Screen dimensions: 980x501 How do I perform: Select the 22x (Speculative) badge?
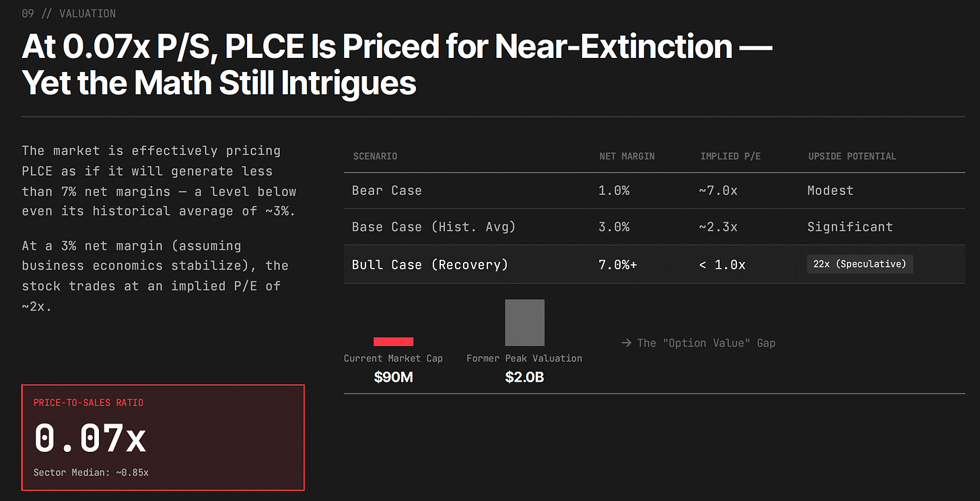pyautogui.click(x=860, y=264)
